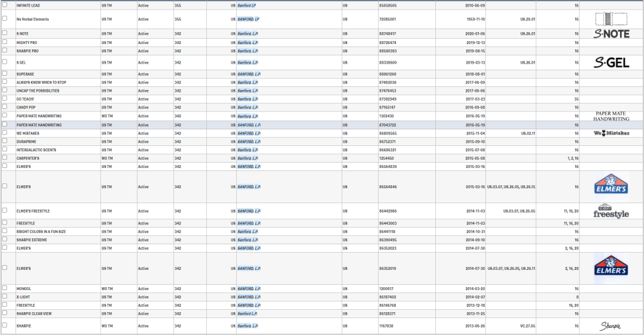Screen dimensions: 644x336
Task: Open the We Mistakes logo thumbnail
Action: [x=611, y=133]
